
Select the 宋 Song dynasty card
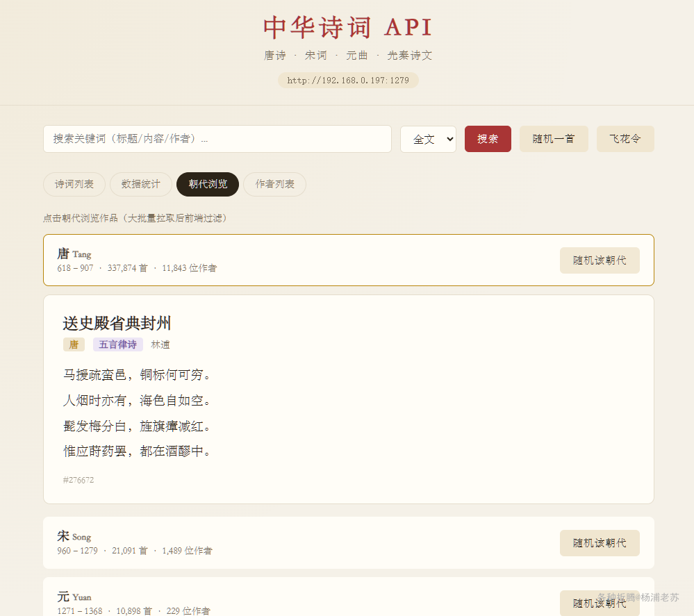[x=348, y=542]
